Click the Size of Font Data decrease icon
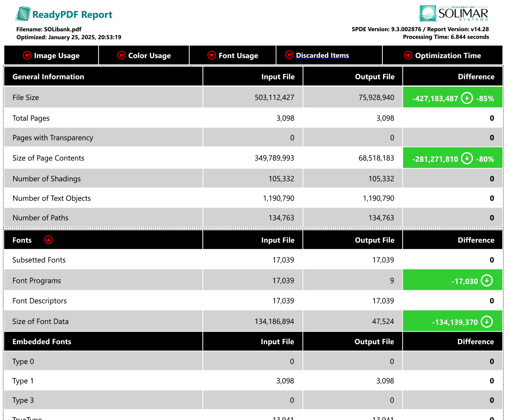Image resolution: width=506 pixels, height=420 pixels. point(487,322)
